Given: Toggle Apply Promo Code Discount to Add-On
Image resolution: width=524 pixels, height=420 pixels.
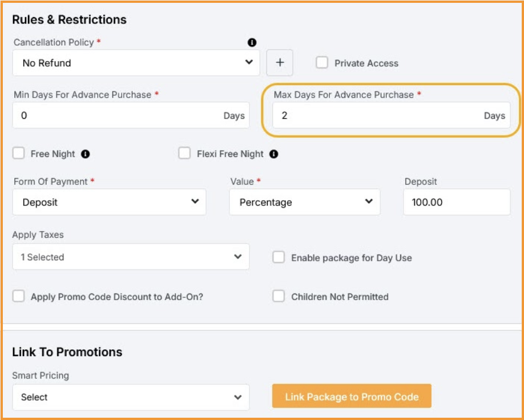Looking at the screenshot, I should click(19, 296).
